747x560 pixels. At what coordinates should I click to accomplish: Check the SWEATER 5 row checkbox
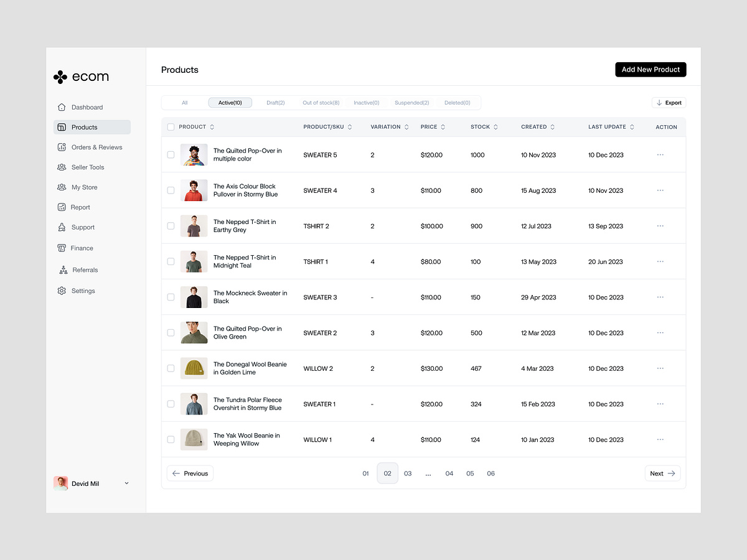click(x=171, y=155)
